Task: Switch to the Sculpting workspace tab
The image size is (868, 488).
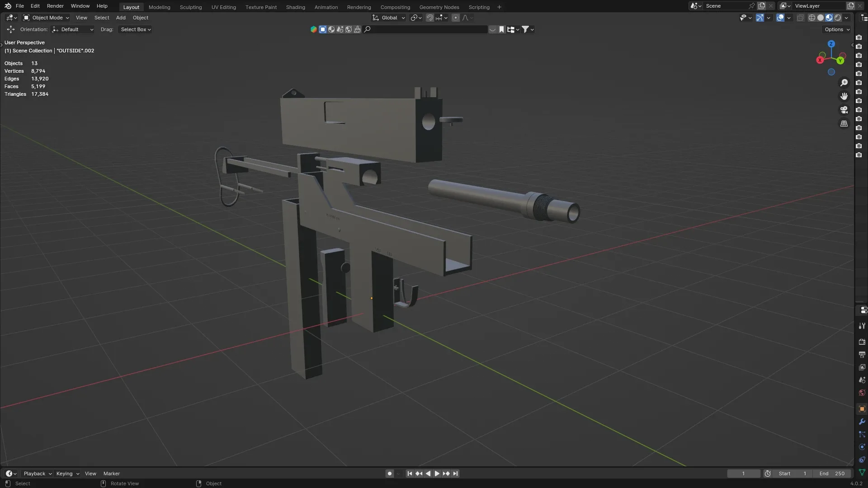Action: click(191, 7)
